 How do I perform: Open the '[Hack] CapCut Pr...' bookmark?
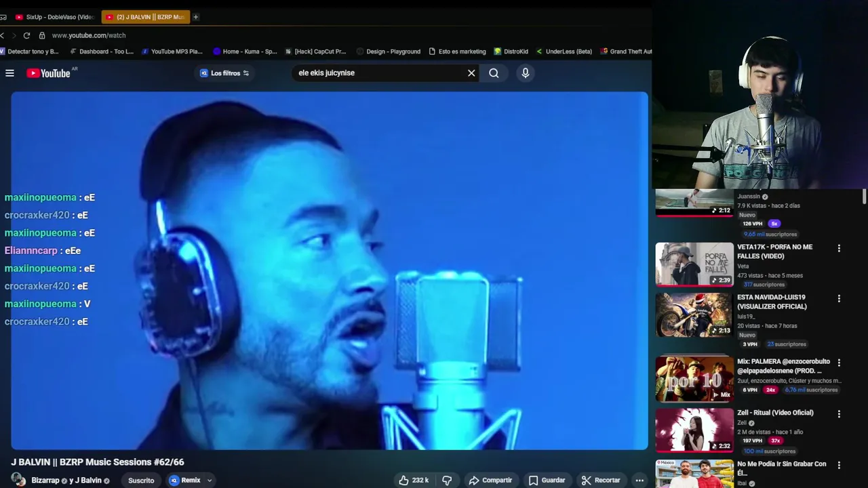point(316,52)
